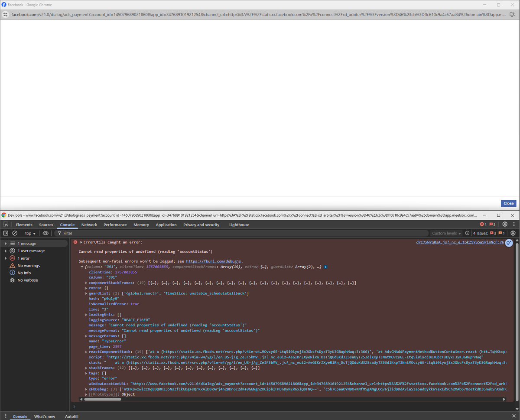The height and width of the screenshot is (420, 520).
Task: Close the bottom drawer with the X icon
Action: [x=513, y=416]
